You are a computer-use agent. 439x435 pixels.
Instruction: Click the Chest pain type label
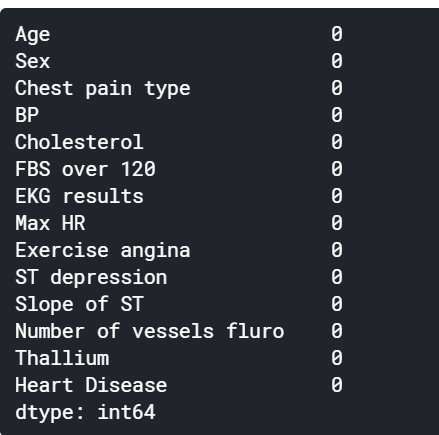103,89
